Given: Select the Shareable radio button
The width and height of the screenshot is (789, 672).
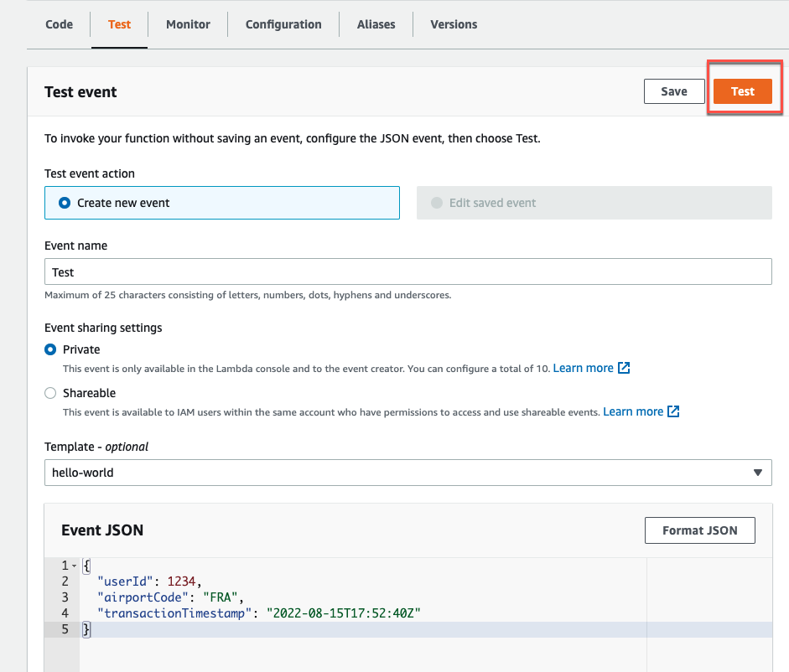Looking at the screenshot, I should [x=51, y=393].
